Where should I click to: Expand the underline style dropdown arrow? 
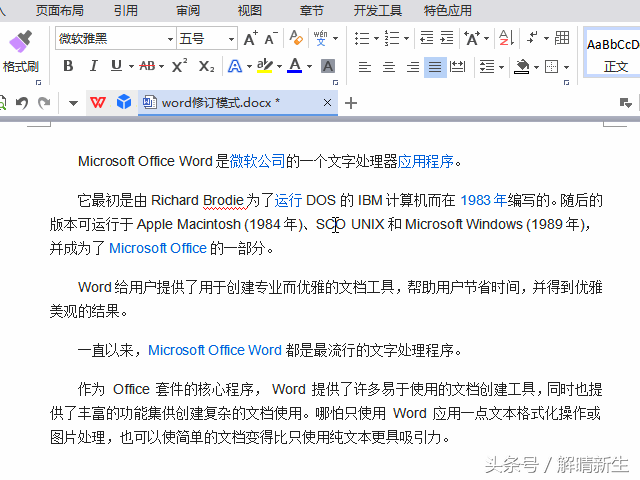coord(131,67)
